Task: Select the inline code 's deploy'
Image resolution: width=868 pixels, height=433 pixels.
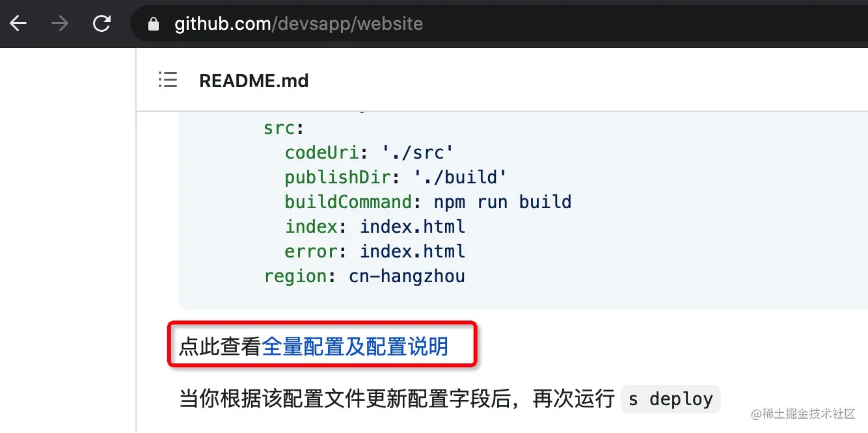Action: tap(671, 399)
